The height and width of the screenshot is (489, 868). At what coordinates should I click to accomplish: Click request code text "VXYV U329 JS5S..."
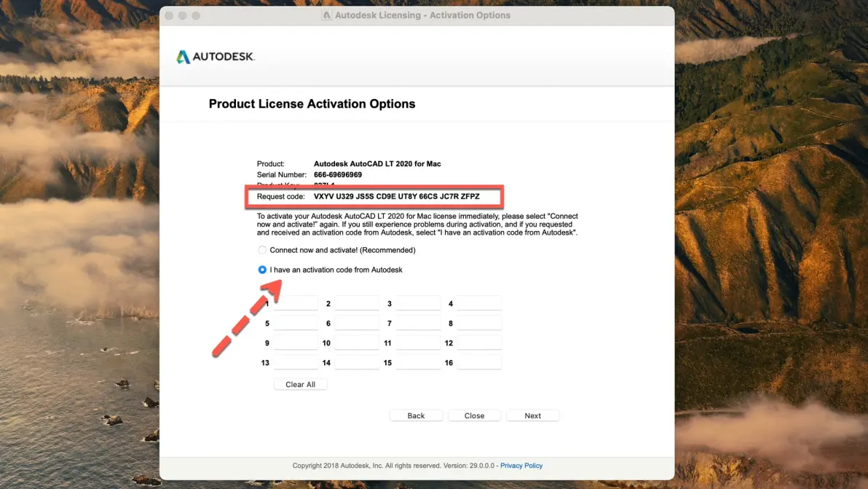pos(397,197)
